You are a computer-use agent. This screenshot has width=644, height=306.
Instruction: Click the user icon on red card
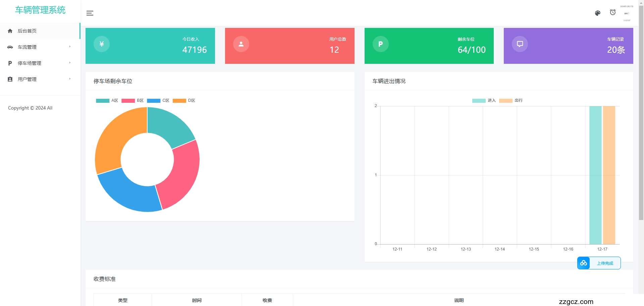pyautogui.click(x=241, y=44)
